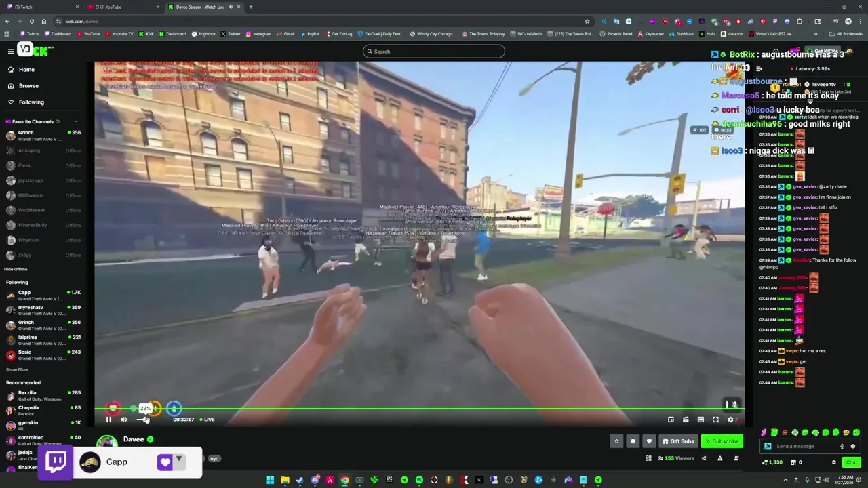Open Sosio channel in Following list

(x=43, y=355)
